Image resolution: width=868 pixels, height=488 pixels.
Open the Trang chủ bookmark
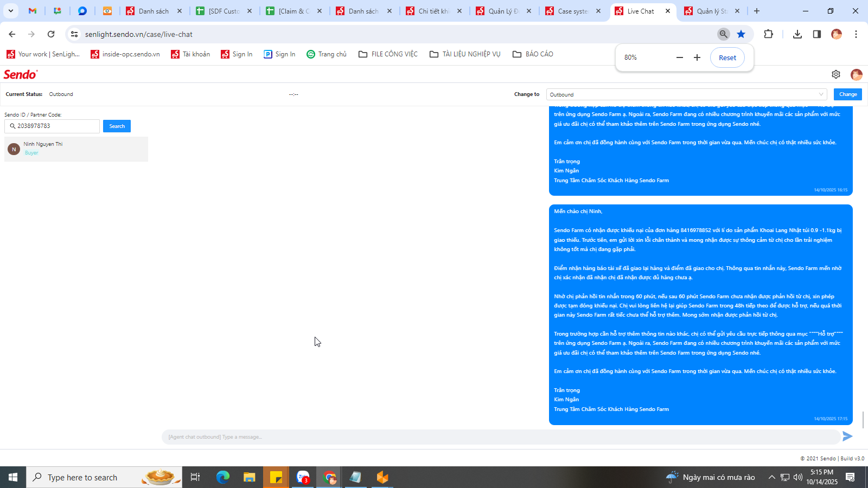tap(327, 54)
